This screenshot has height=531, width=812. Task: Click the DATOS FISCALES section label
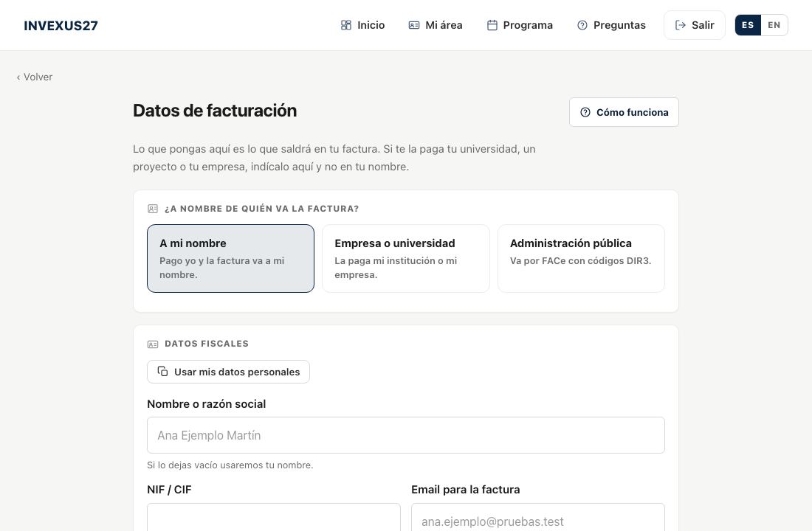coord(207,344)
